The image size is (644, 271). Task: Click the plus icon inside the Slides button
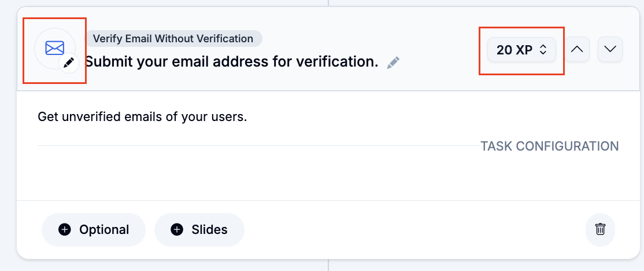177,230
